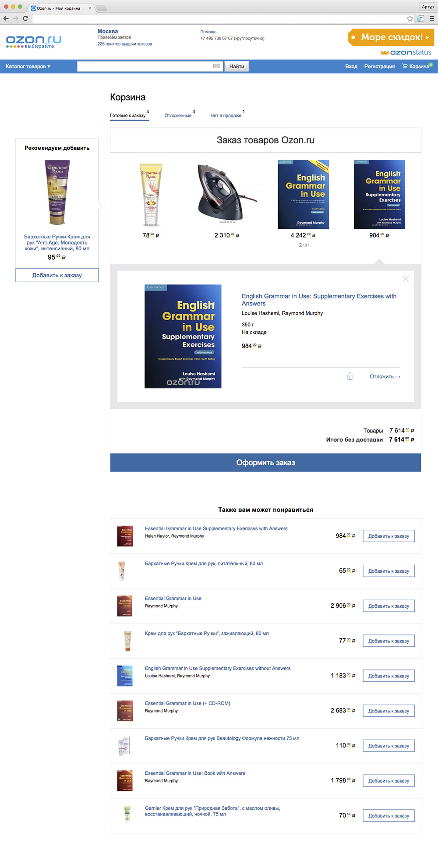Click the keyboard icon in the search field
This screenshot has height=868, width=438.
tap(216, 66)
